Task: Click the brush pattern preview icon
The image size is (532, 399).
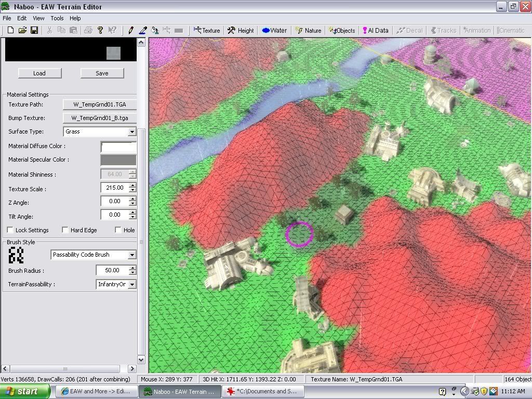Action: click(16, 255)
